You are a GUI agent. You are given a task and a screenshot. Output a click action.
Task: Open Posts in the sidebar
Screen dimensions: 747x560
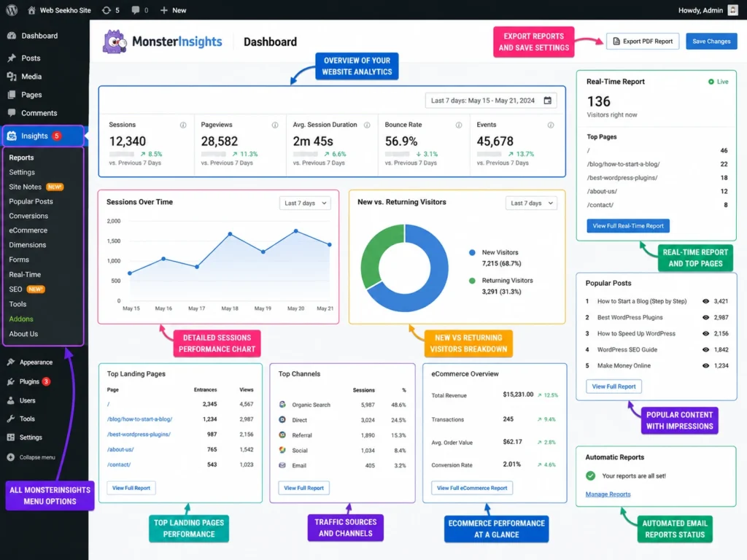click(x=24, y=58)
